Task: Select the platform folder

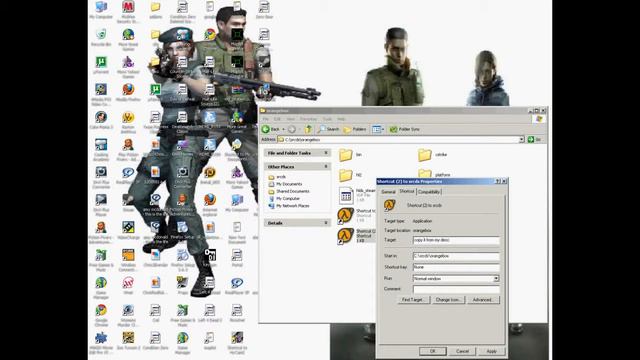Action: coord(425,174)
